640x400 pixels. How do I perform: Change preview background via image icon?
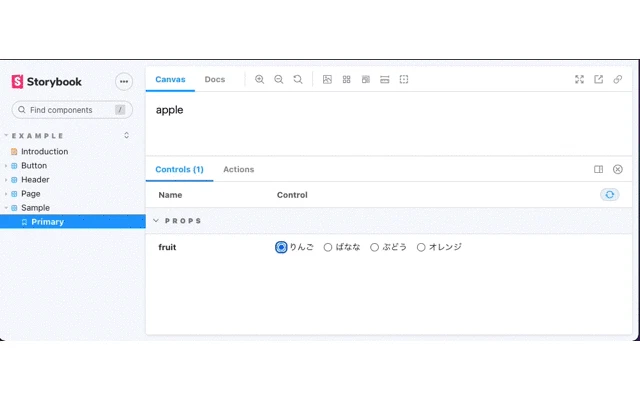pos(327,80)
